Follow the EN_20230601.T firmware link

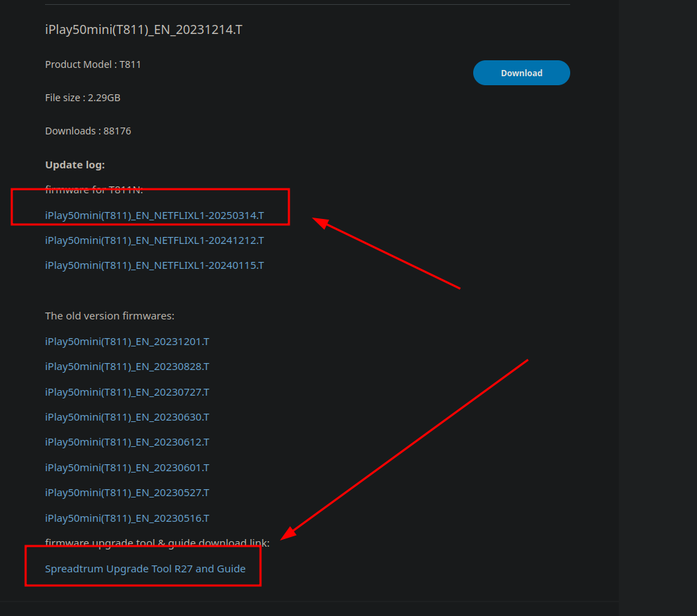tap(127, 468)
